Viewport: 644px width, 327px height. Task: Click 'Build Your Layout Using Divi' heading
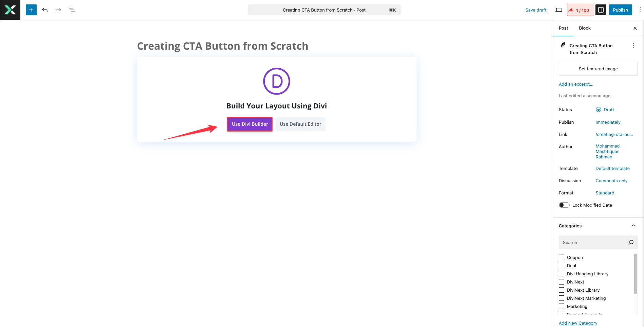click(277, 106)
